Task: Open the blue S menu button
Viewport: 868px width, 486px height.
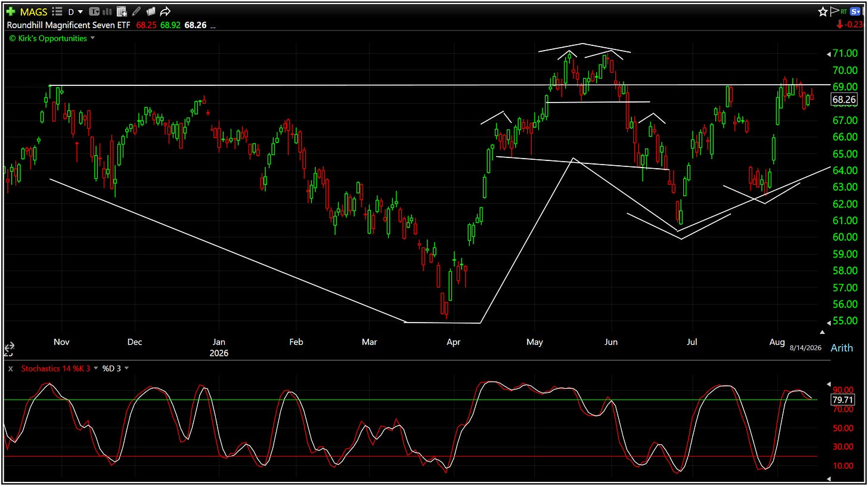Action: pyautogui.click(x=855, y=11)
